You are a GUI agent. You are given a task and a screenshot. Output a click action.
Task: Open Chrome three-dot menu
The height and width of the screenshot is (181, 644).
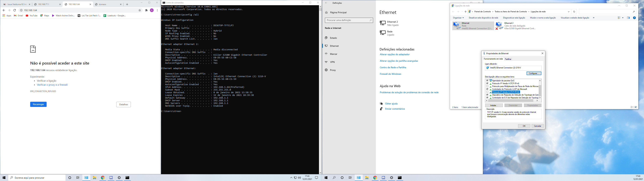pos(157,10)
